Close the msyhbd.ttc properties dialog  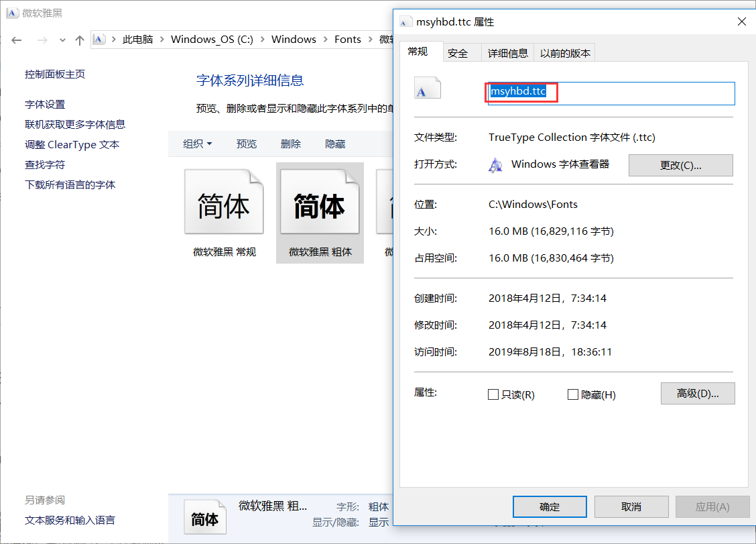click(x=741, y=21)
